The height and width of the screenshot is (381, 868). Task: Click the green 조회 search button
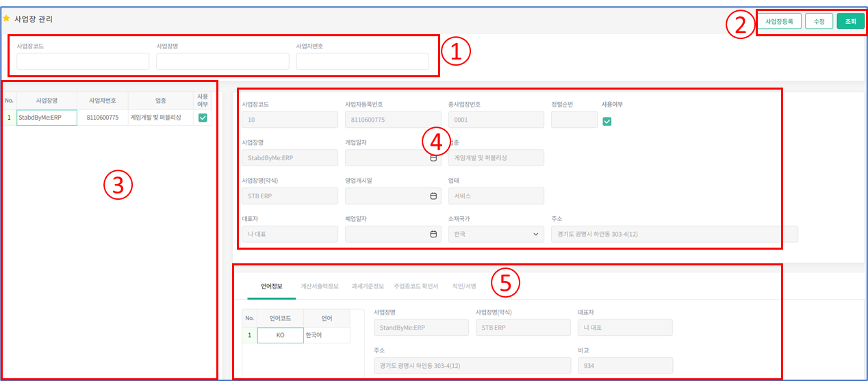click(850, 21)
